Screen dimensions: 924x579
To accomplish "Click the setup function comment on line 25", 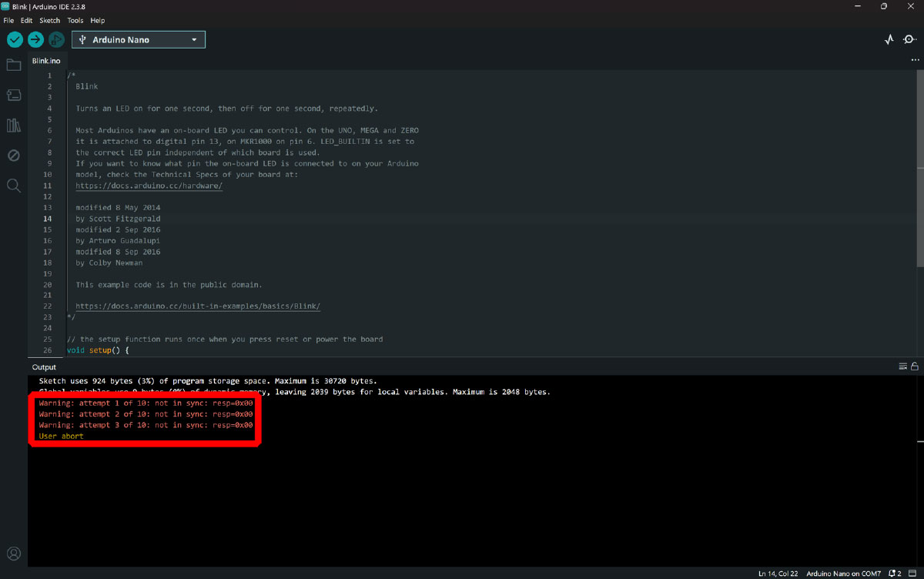I will 225,339.
